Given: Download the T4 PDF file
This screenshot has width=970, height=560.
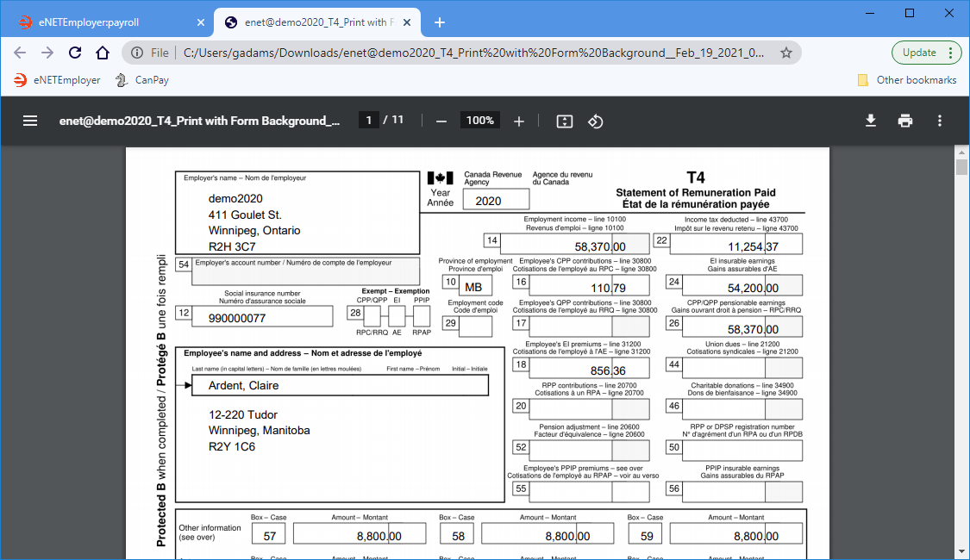Looking at the screenshot, I should coord(871,121).
